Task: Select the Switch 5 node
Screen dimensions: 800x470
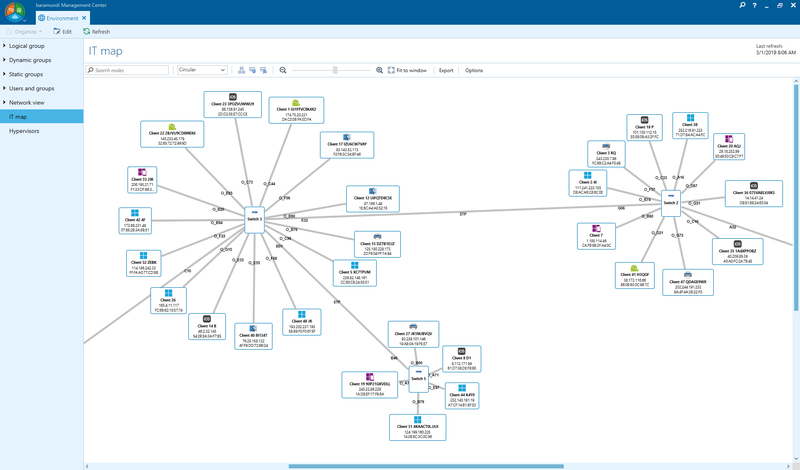Action: click(x=418, y=379)
